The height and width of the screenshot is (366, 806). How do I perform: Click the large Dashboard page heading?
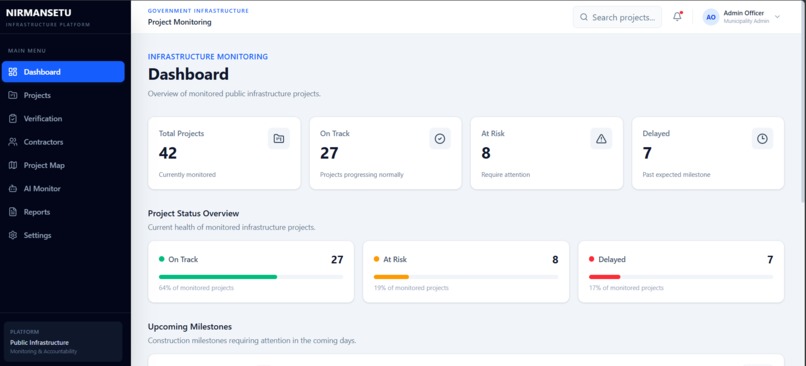pyautogui.click(x=188, y=74)
